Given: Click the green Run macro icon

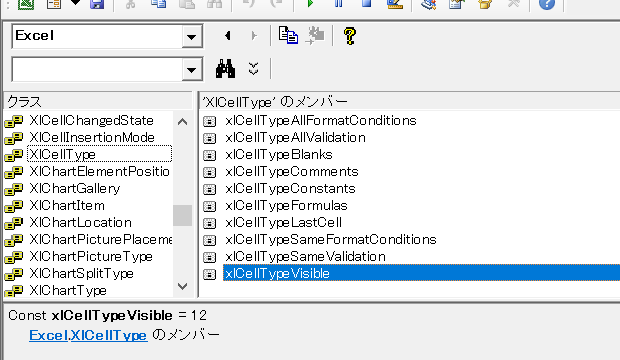Looking at the screenshot, I should (x=310, y=4).
